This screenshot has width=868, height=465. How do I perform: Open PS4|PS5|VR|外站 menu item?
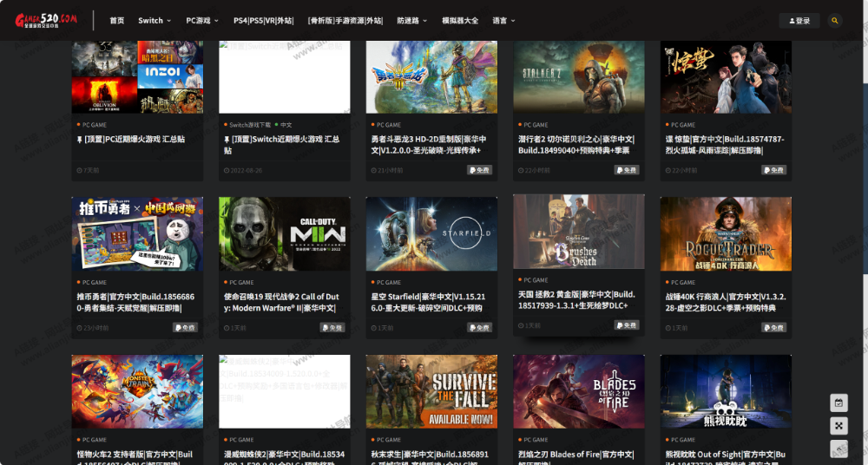264,21
